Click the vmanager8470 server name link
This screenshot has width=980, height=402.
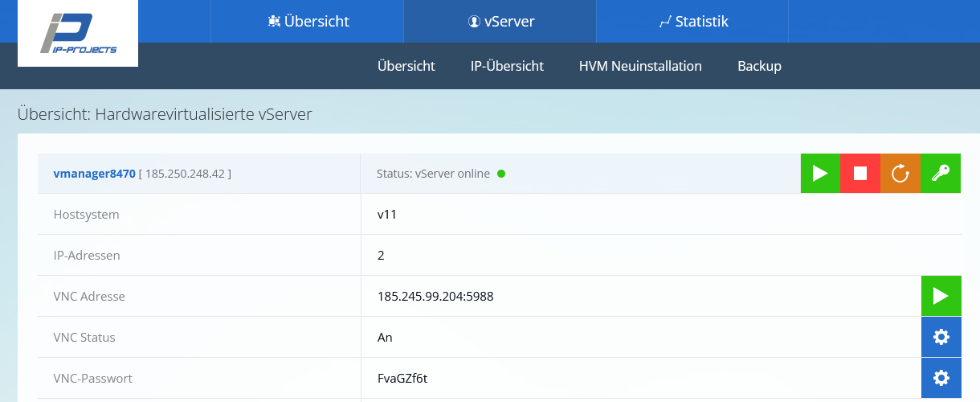coord(94,173)
